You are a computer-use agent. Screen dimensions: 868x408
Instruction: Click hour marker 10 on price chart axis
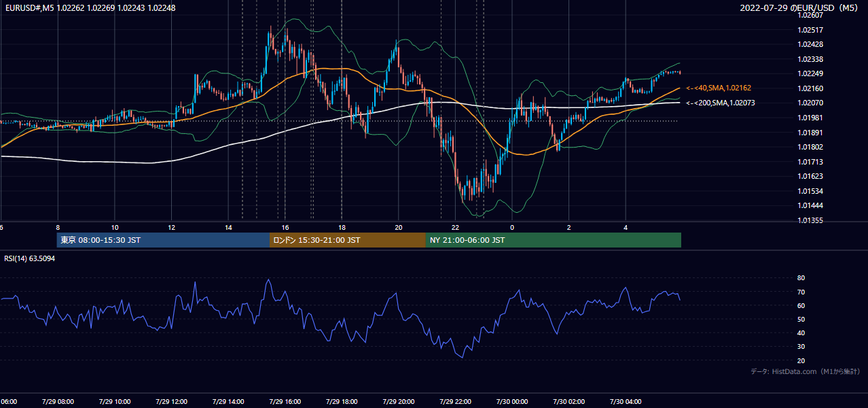(x=115, y=227)
